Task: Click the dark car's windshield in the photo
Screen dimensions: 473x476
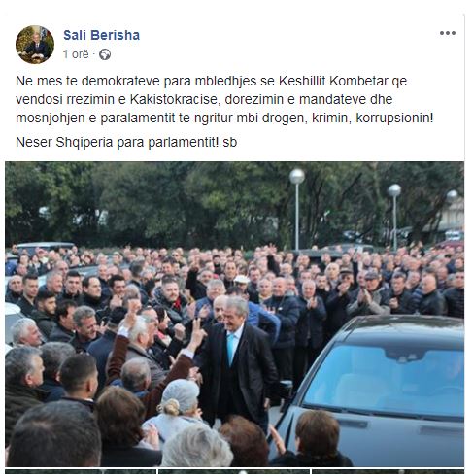Action: (x=386, y=381)
